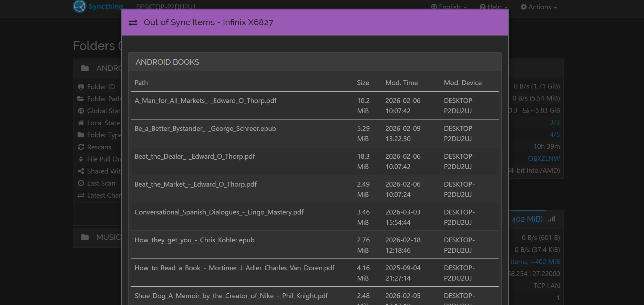Screen dimensions: 644x305
Task: Select the Beat_the_Dealer PDF row
Action: pyautogui.click(x=195, y=157)
